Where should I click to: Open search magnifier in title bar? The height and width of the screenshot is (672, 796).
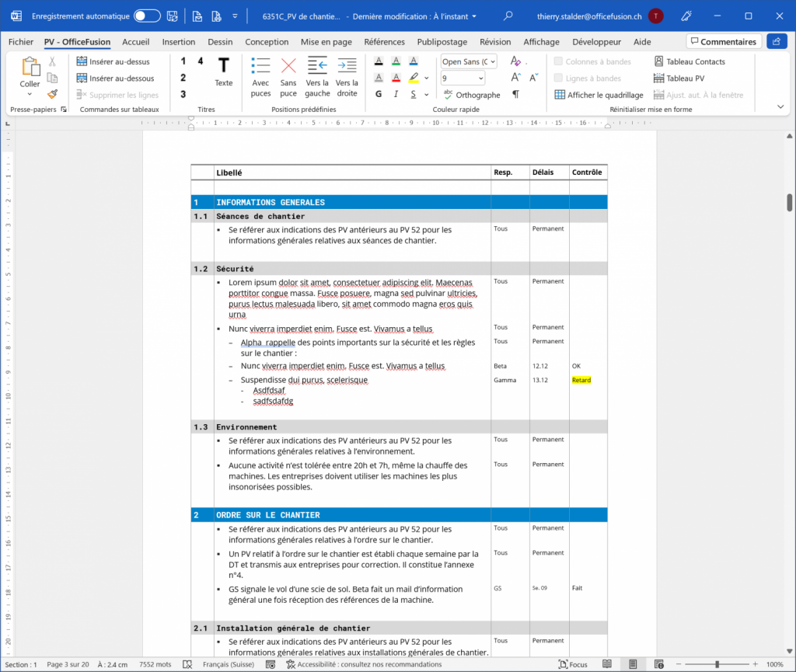coord(508,16)
